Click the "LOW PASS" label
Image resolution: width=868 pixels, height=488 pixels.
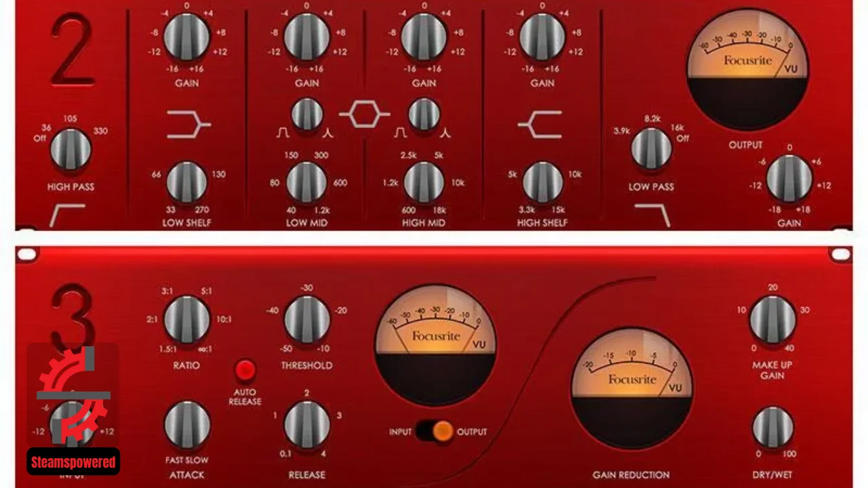(651, 186)
